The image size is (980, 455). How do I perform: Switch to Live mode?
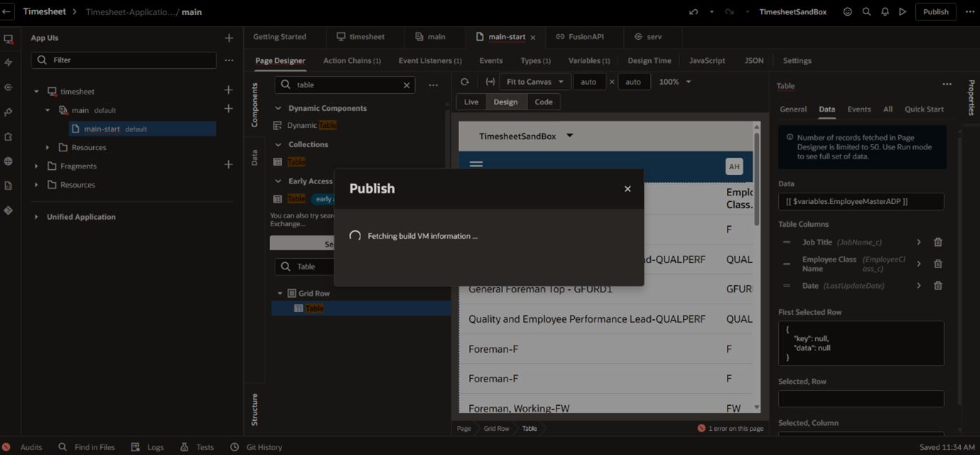471,102
